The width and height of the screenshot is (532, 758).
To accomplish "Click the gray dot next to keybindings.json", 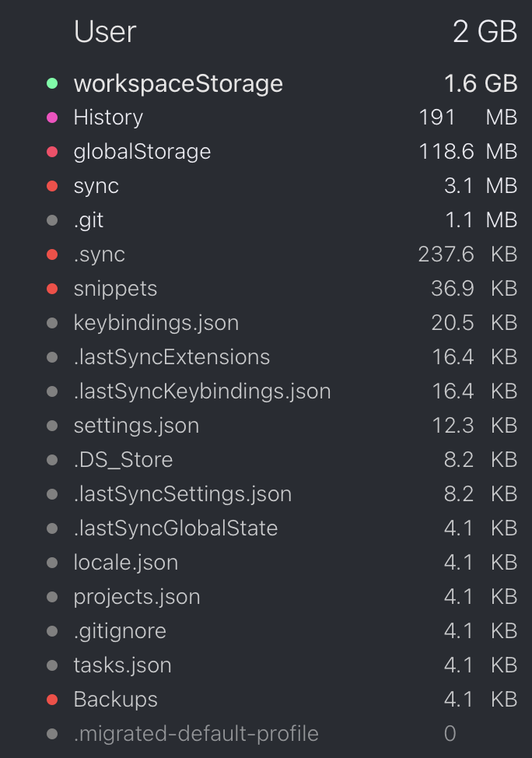I will coord(51,322).
